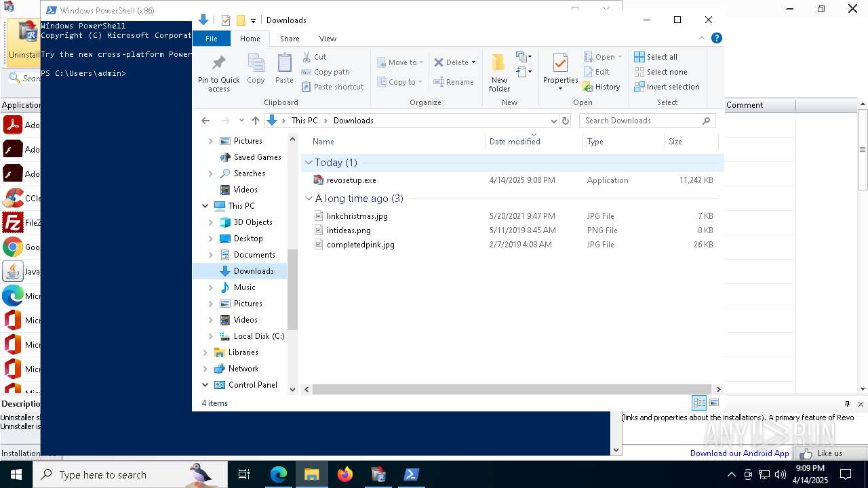Click the Rename ribbon button
The image size is (868, 488).
point(454,82)
